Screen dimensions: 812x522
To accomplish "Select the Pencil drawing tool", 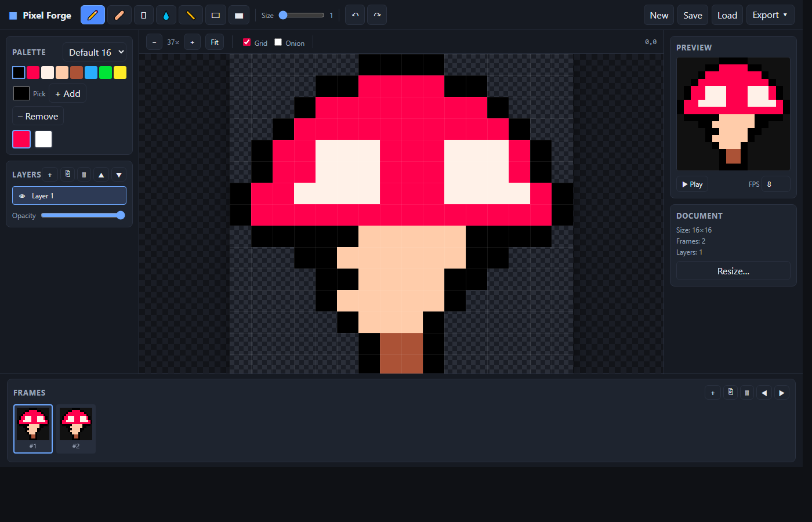I will click(x=93, y=15).
